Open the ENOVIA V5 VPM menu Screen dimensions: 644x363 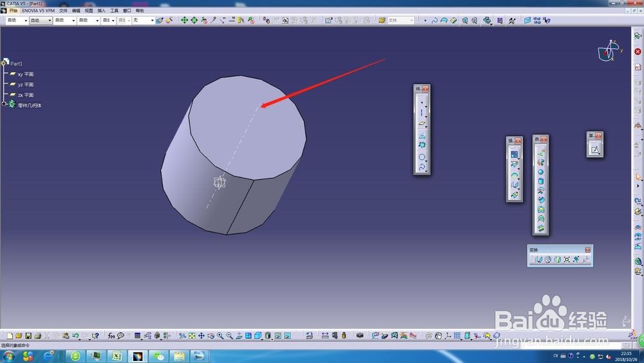(x=38, y=11)
